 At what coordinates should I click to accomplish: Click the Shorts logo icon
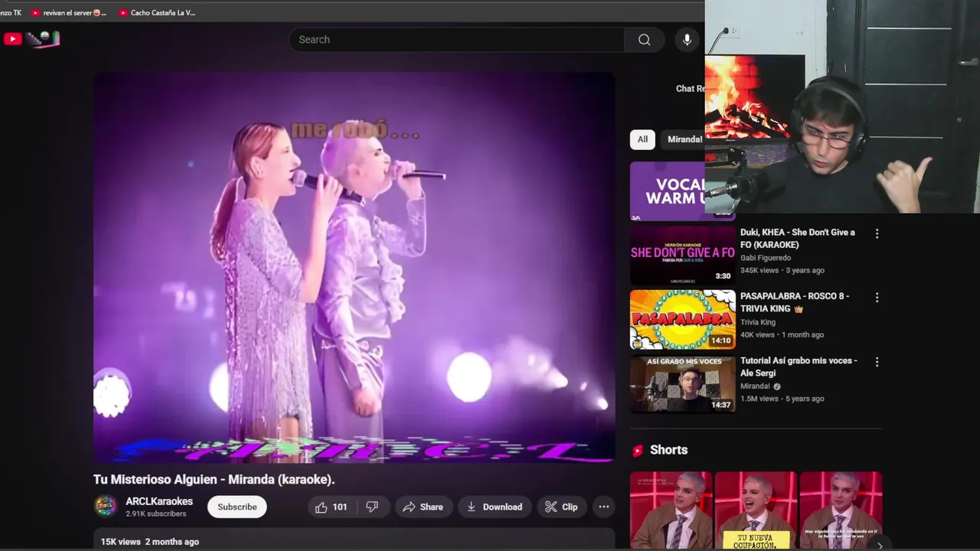coord(638,451)
